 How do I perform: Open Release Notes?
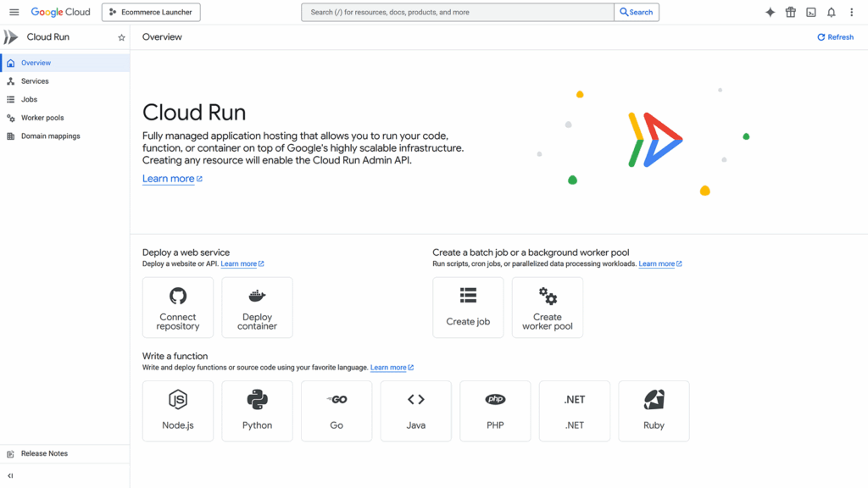65,454
